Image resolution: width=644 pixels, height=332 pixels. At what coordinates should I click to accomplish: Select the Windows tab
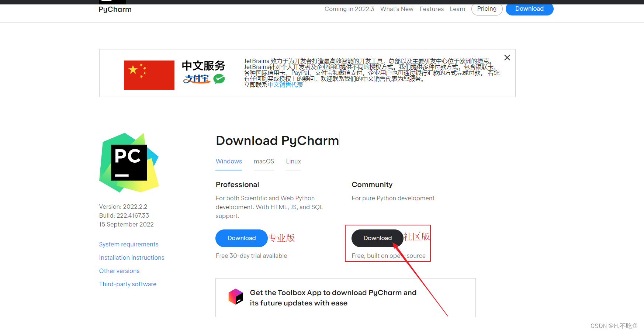pos(229,162)
